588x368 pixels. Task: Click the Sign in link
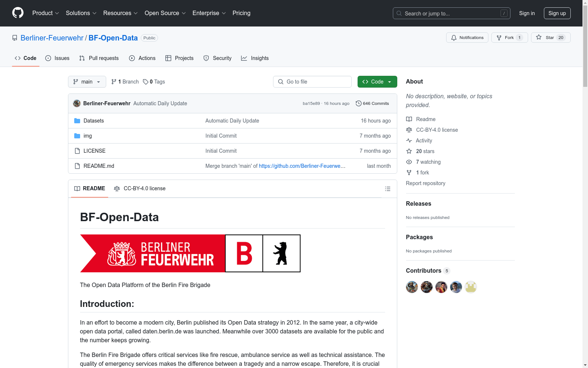527,13
